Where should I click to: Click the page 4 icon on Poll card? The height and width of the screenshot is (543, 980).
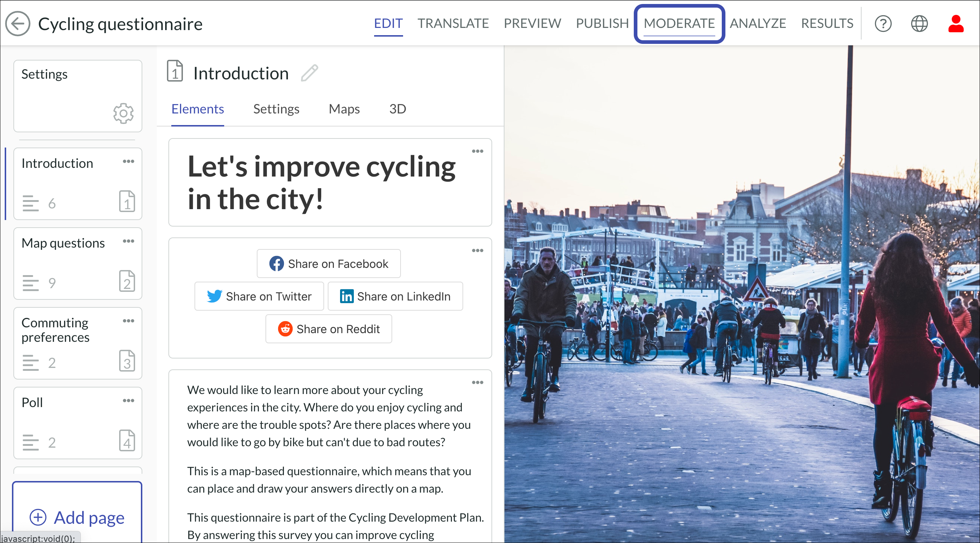click(127, 440)
